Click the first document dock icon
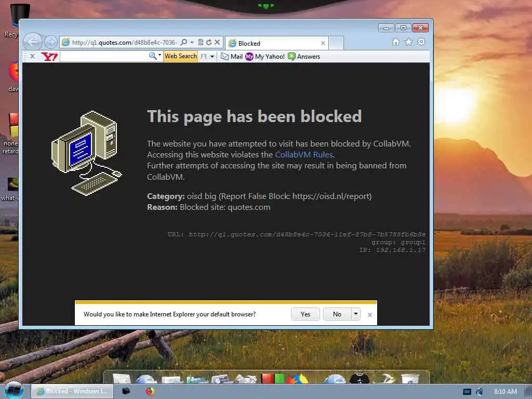Image resolution: width=532 pixels, height=399 pixels. pyautogui.click(x=122, y=378)
